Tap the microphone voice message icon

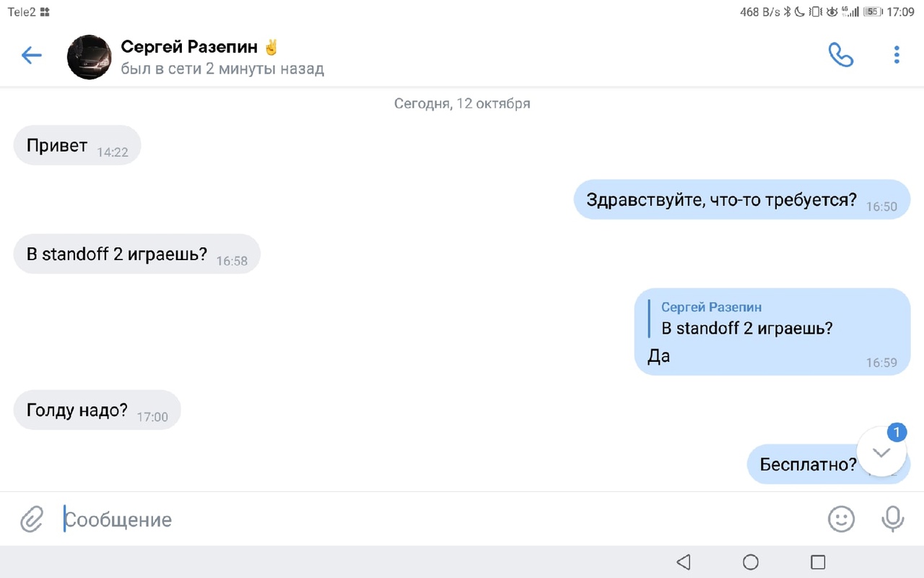point(893,519)
